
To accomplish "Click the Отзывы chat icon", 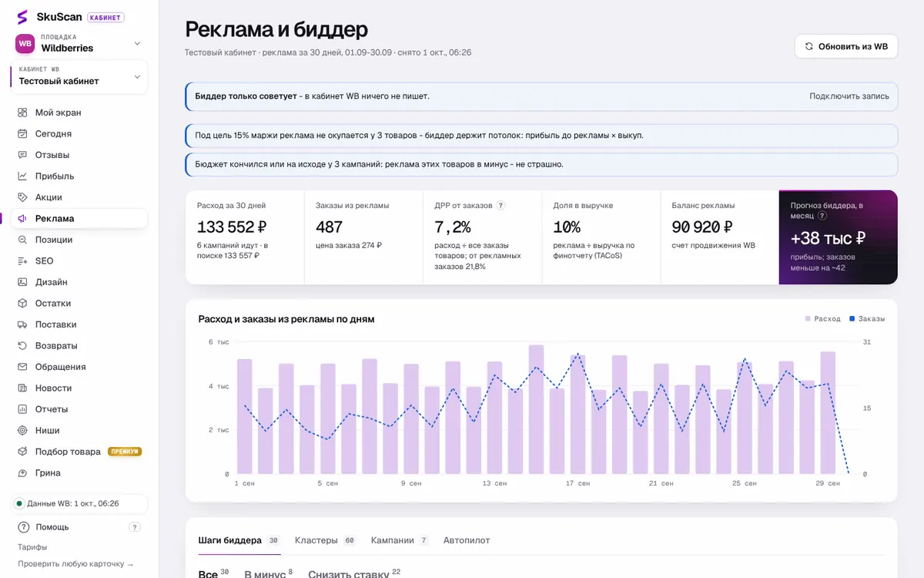I will pos(22,155).
